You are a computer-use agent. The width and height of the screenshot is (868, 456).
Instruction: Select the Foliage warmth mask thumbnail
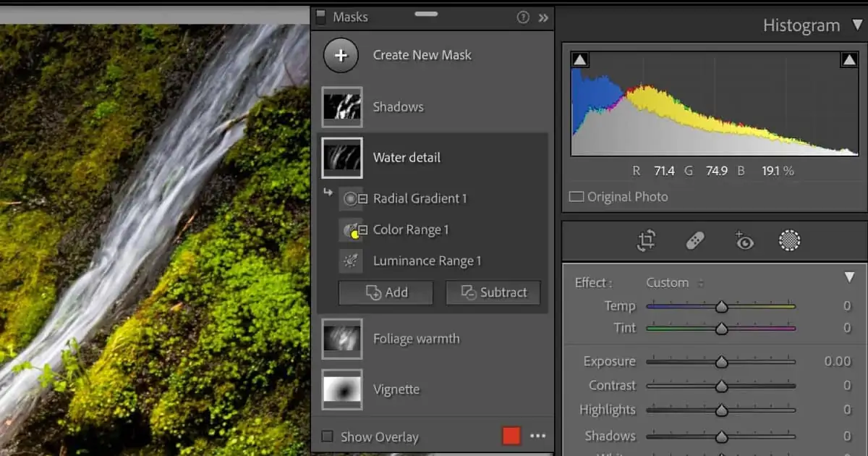click(x=341, y=339)
